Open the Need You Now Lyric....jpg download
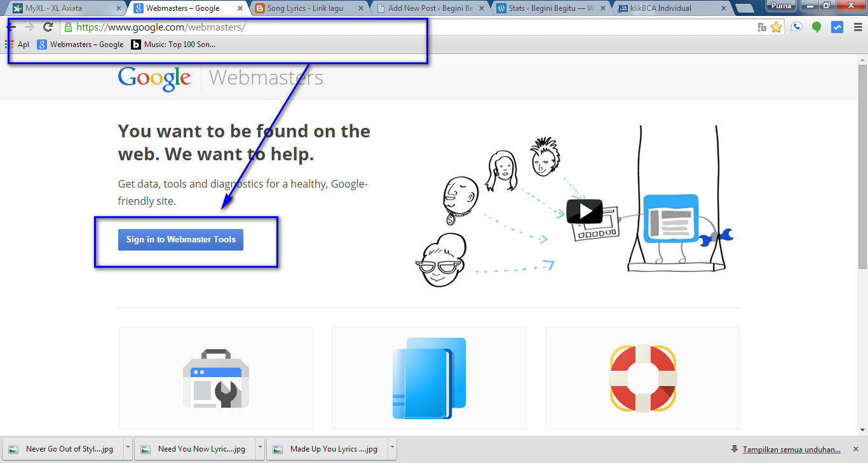Viewport: 868px width, 463px height. pos(194,448)
